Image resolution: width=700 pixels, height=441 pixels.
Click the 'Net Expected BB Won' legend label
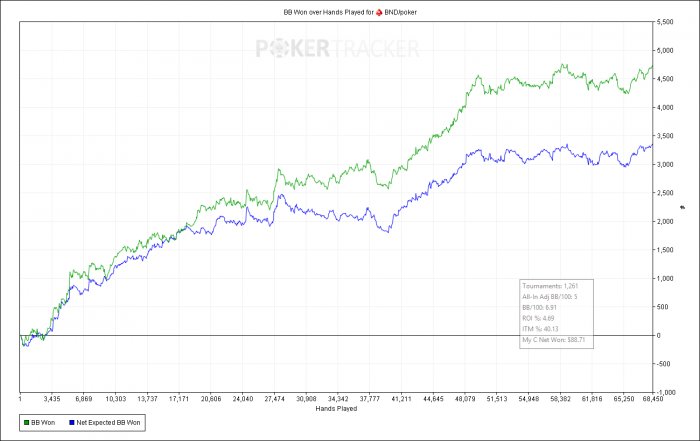pyautogui.click(x=108, y=422)
